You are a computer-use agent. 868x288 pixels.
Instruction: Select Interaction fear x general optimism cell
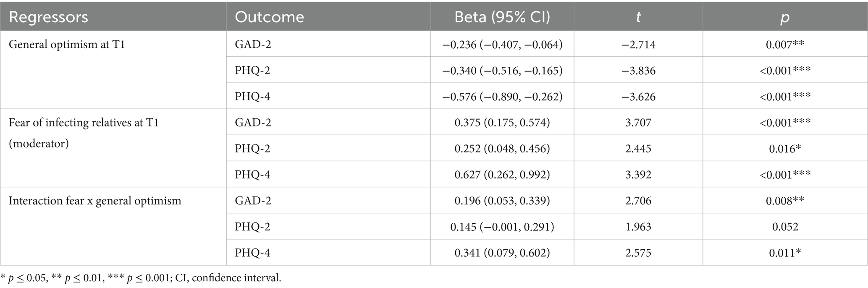click(95, 201)
